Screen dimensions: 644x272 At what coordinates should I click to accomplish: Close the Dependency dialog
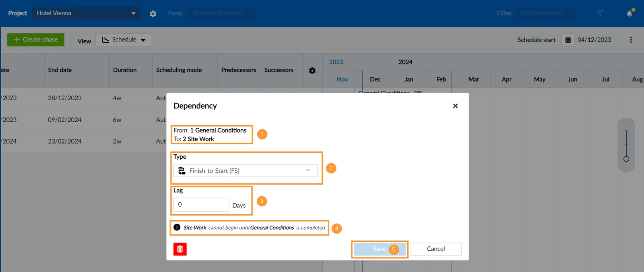point(455,106)
